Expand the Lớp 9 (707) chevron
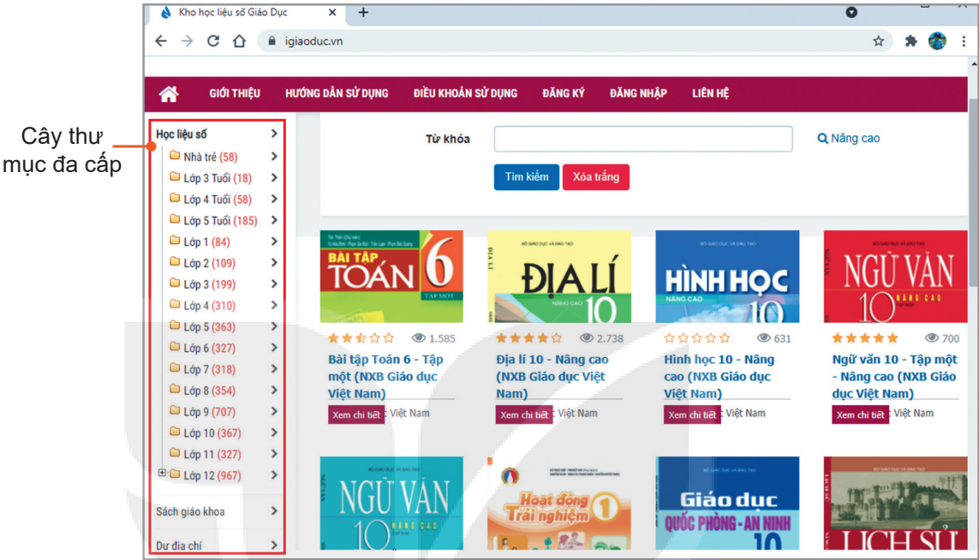 (x=274, y=411)
